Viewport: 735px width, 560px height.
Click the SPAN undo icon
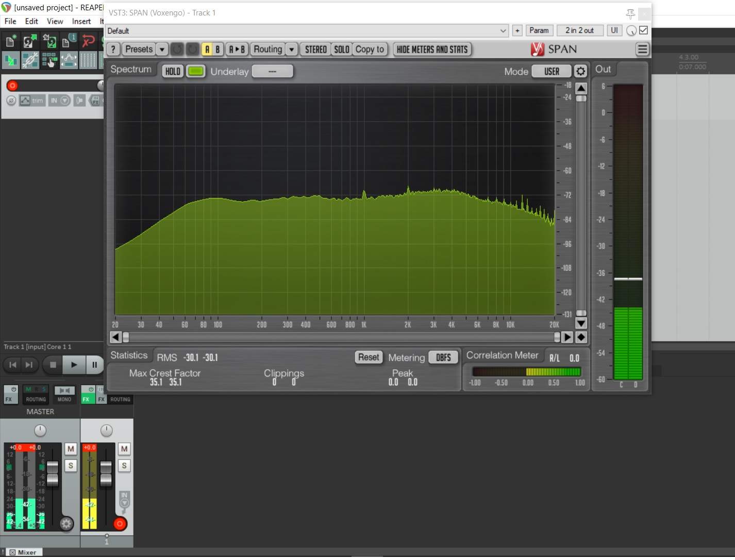[177, 50]
